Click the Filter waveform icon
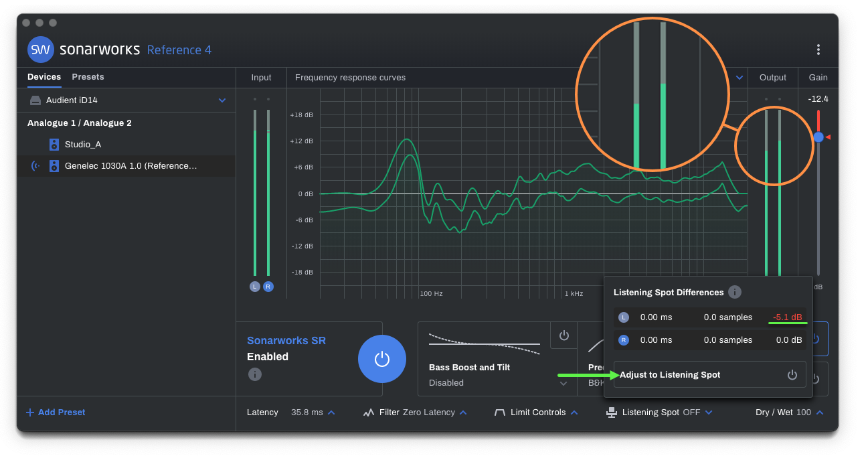Viewport: 868px width, 456px height. tap(369, 412)
